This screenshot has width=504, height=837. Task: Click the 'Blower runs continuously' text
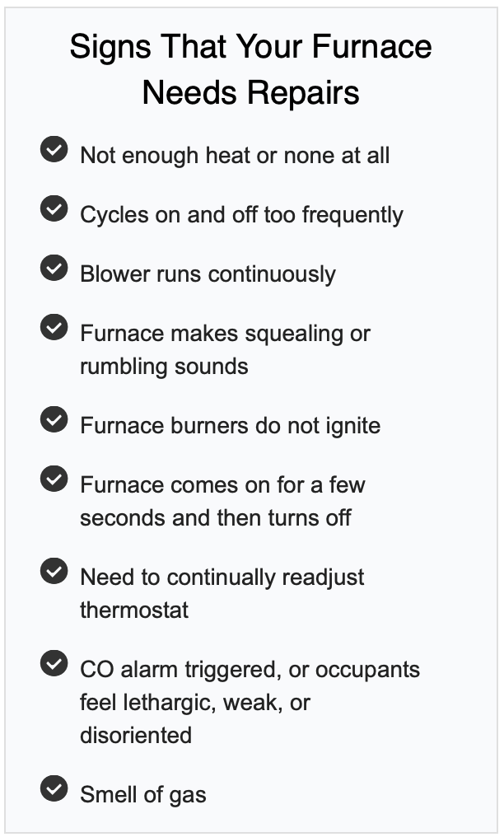pos(208,274)
